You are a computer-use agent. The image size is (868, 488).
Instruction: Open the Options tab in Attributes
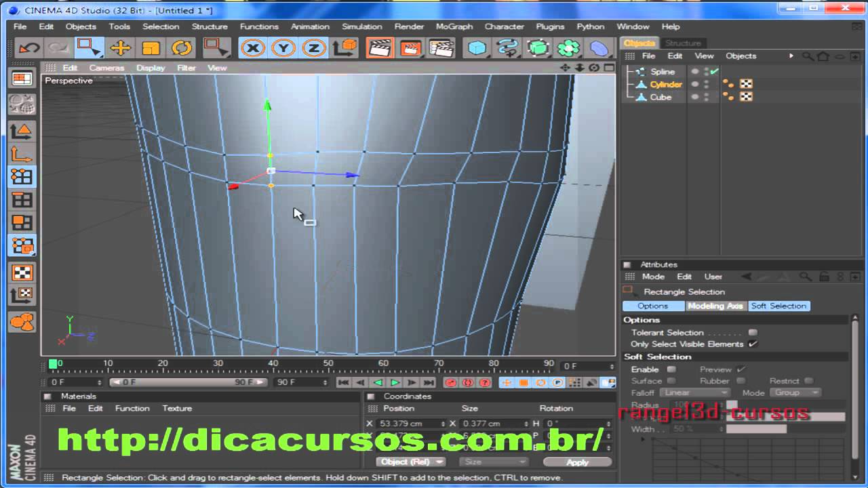coord(653,306)
